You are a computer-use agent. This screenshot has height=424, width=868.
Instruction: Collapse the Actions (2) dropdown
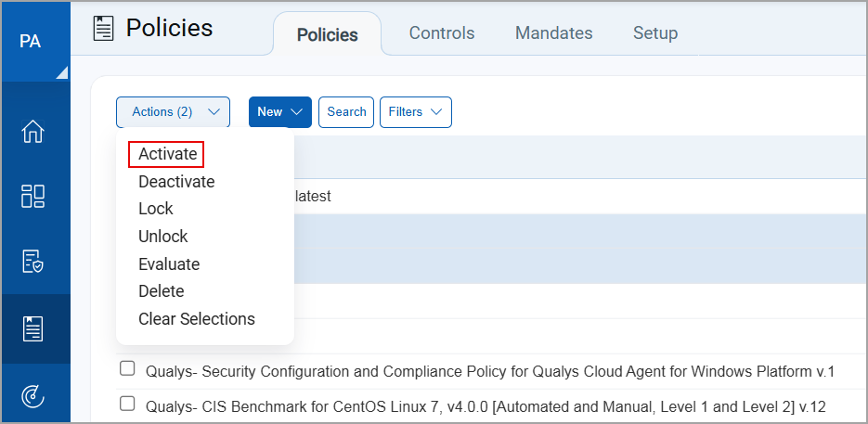(173, 112)
